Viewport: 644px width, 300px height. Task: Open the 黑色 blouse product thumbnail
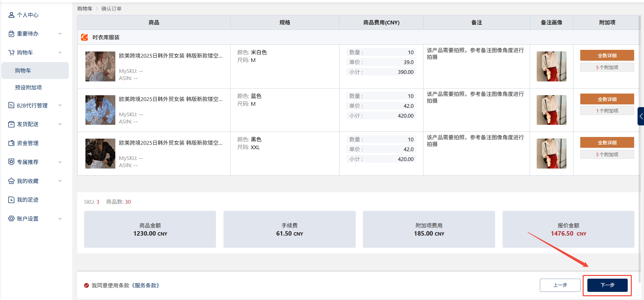[100, 154]
